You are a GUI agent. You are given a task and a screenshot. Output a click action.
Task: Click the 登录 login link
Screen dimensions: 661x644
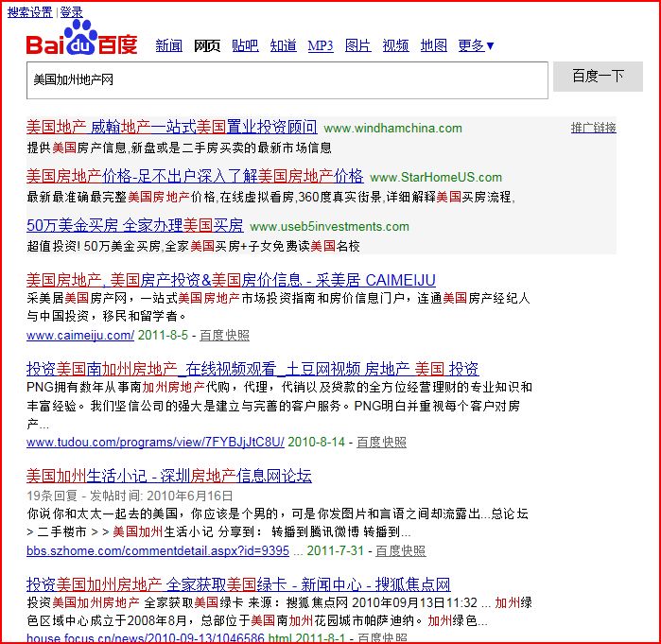[x=71, y=12]
